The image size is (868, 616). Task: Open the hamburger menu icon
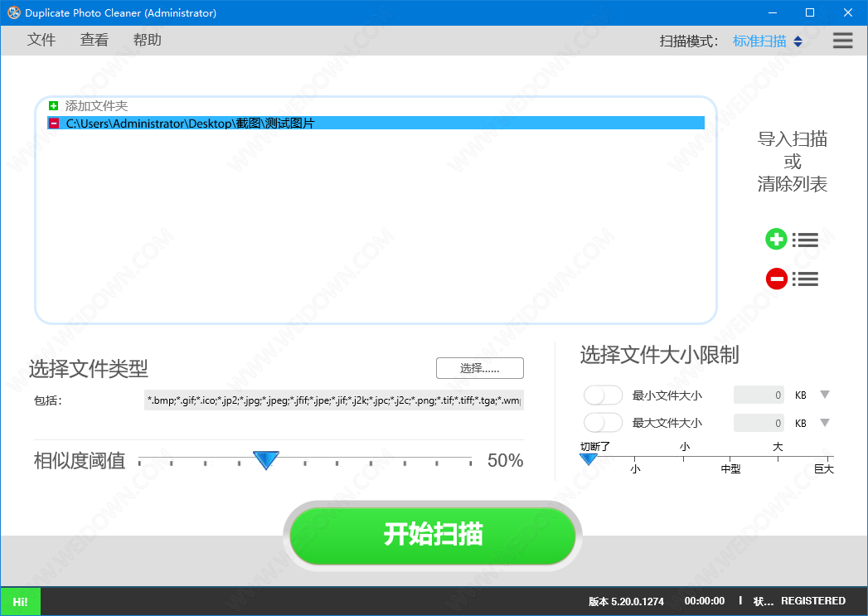(842, 41)
